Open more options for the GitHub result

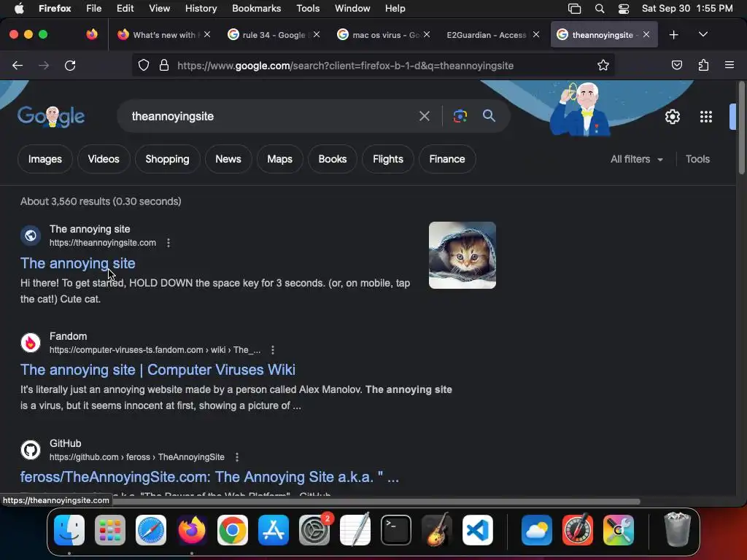[237, 457]
